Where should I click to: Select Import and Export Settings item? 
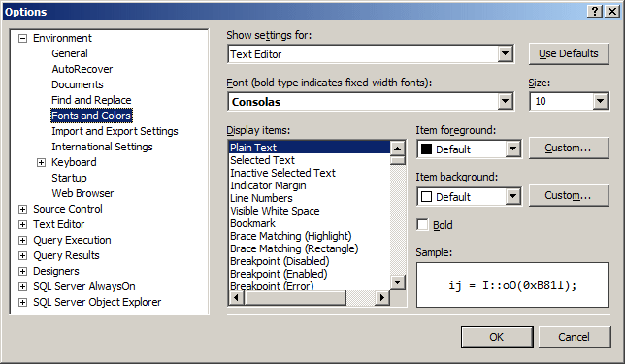(115, 131)
